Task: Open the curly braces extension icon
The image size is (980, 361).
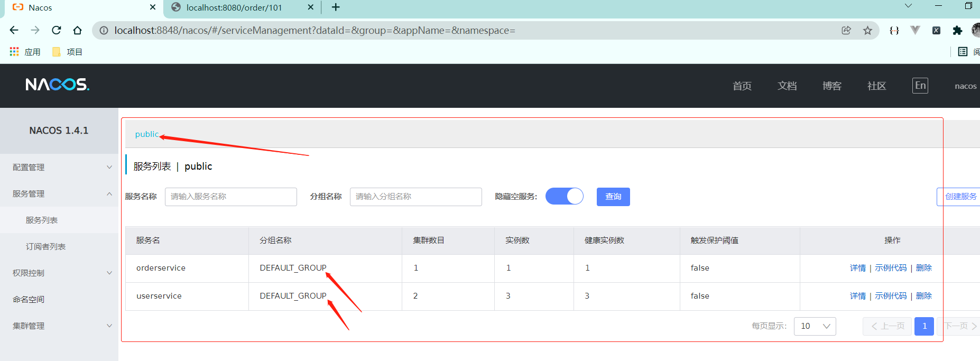Action: tap(894, 30)
